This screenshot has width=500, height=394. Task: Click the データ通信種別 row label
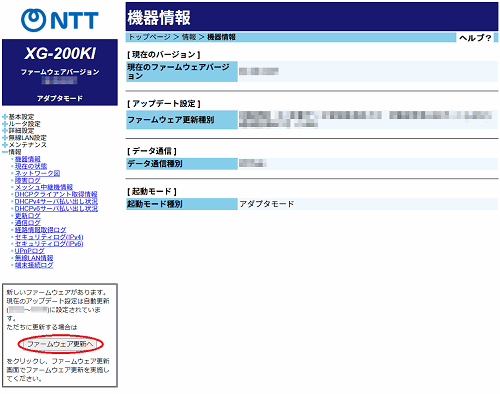182,164
